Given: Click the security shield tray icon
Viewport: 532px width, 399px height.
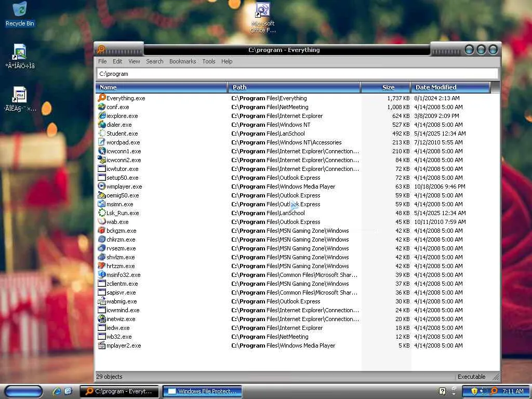Looking at the screenshot, I should click(474, 391).
